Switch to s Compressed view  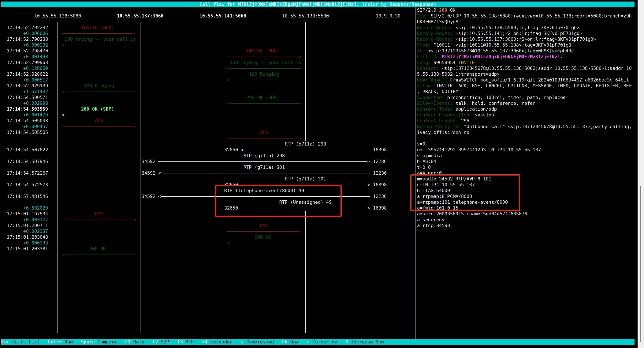[x=257, y=342]
